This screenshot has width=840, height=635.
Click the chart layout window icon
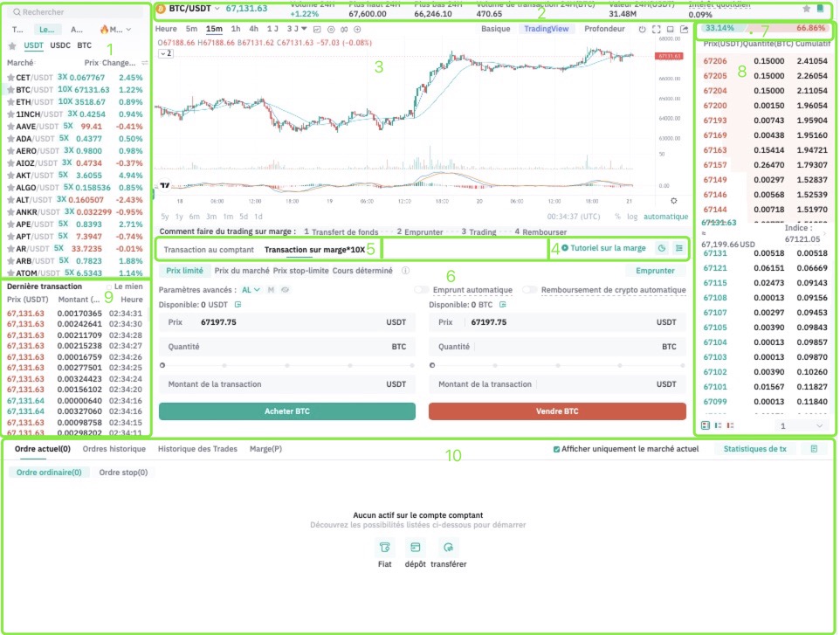tap(671, 30)
